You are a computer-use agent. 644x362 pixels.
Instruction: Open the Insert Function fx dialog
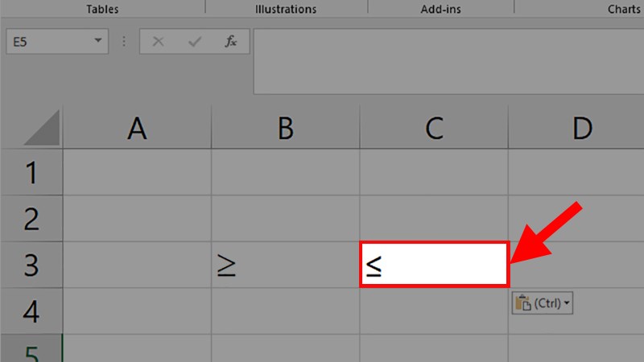coord(231,41)
